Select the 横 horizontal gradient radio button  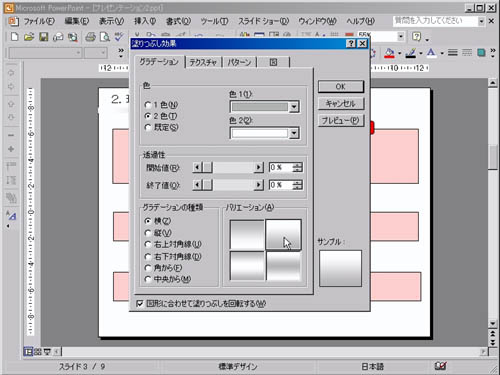148,221
